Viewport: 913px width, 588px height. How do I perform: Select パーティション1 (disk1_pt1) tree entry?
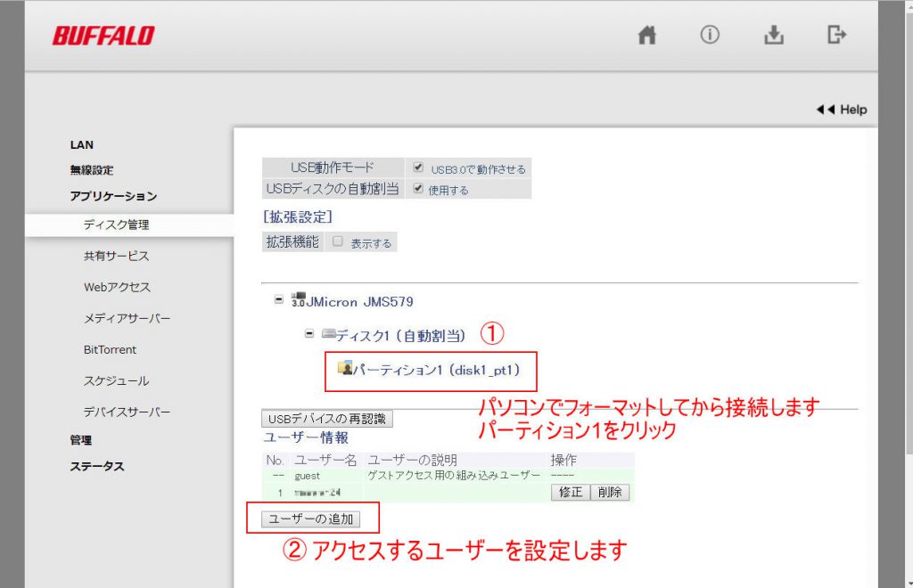pos(436,369)
